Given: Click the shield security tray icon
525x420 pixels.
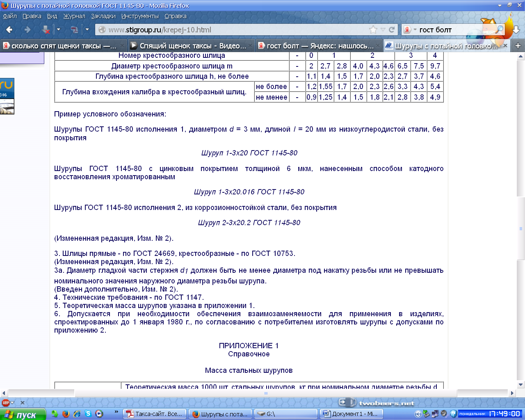Looking at the screenshot, I should (453, 414).
